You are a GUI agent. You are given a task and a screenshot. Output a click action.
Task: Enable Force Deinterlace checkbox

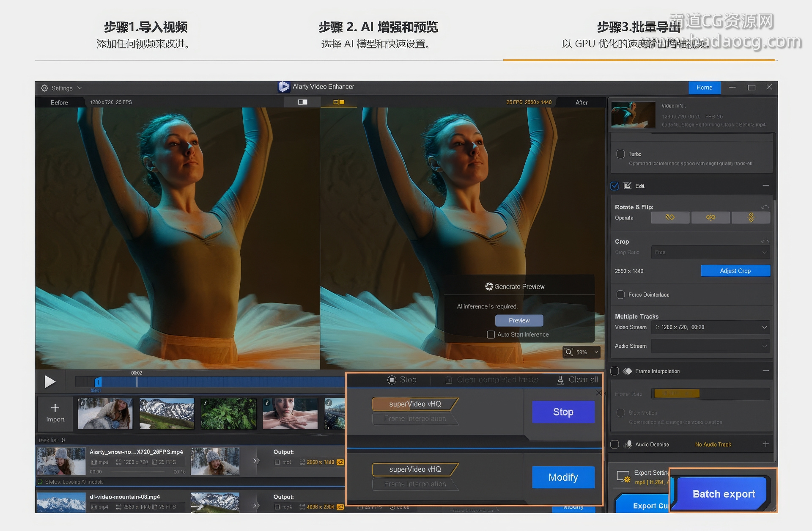click(x=620, y=294)
